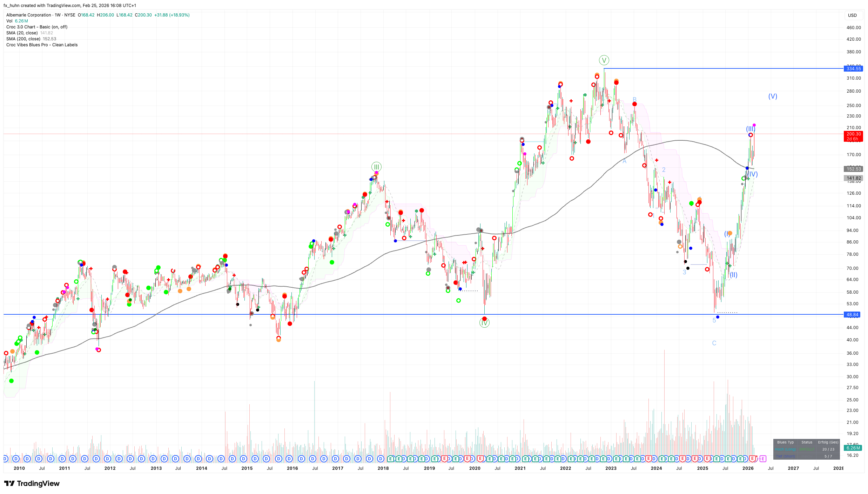Click the circled green V wave label
This screenshot has width=868, height=494.
tap(604, 60)
